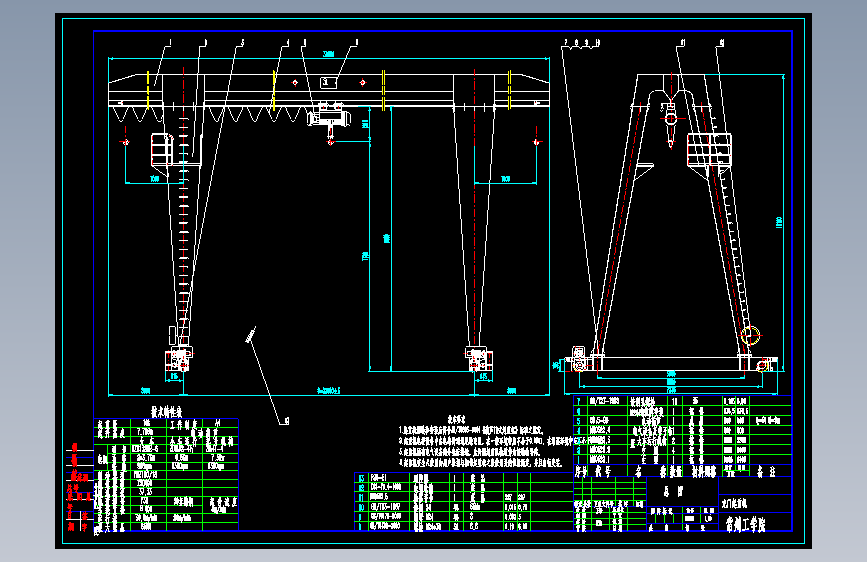Select the right leg wheel assembly, front view
The image size is (867, 562).
click(479, 359)
